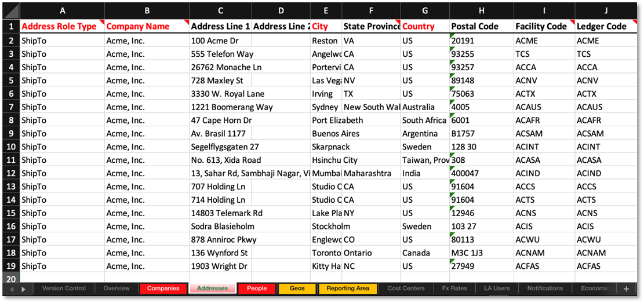Click the Postal Code header cell
This screenshot has width=644, height=303.
pyautogui.click(x=482, y=26)
